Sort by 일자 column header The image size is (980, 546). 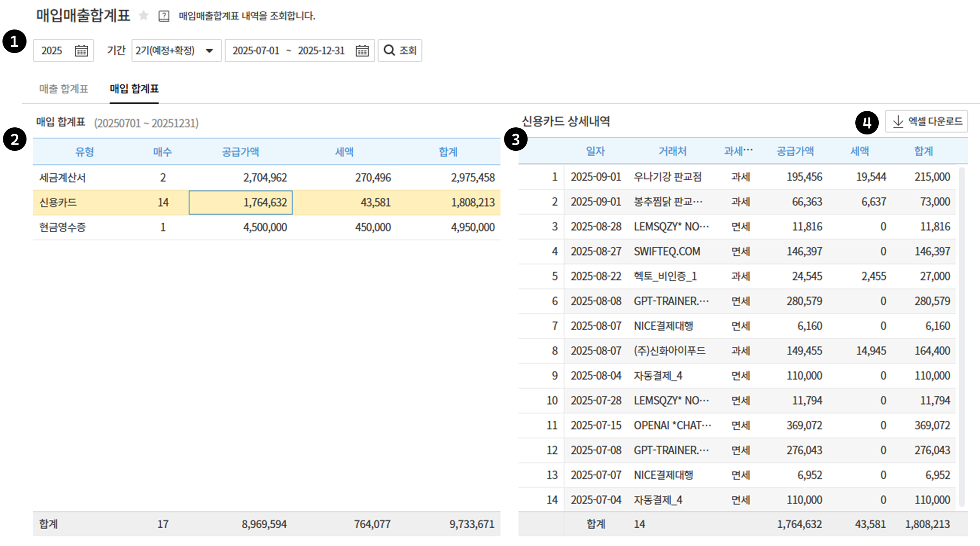point(595,151)
